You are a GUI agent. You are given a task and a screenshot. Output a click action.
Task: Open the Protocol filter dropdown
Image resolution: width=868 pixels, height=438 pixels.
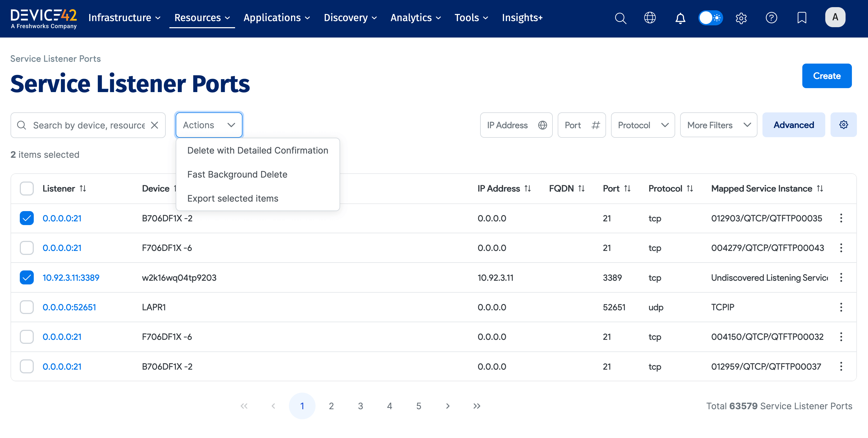pos(643,125)
